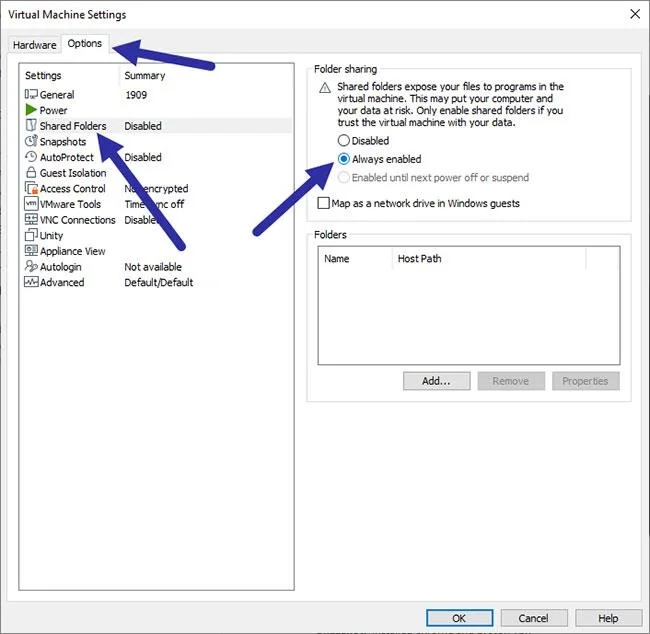Screen dimensions: 650x634
Task: Click Disabled summary next to Shared Folders
Action: click(x=143, y=126)
